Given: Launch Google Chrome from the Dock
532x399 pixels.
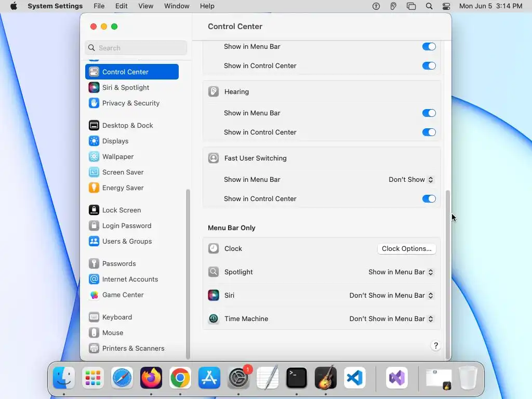Looking at the screenshot, I should pyautogui.click(x=180, y=378).
